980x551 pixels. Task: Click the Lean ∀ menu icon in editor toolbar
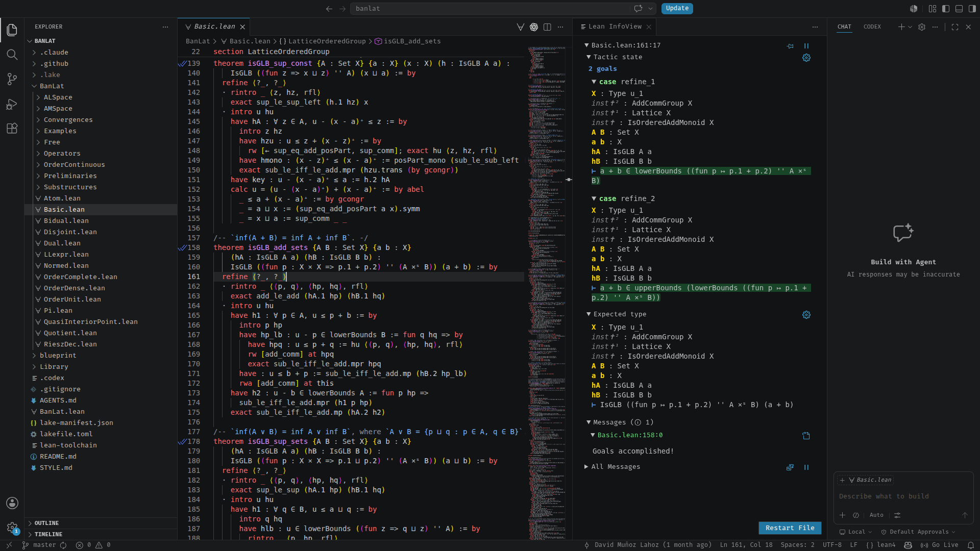pyautogui.click(x=521, y=27)
